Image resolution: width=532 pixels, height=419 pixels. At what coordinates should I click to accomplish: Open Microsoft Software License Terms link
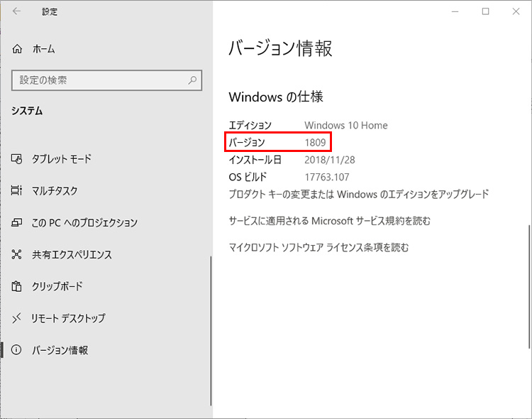click(318, 248)
